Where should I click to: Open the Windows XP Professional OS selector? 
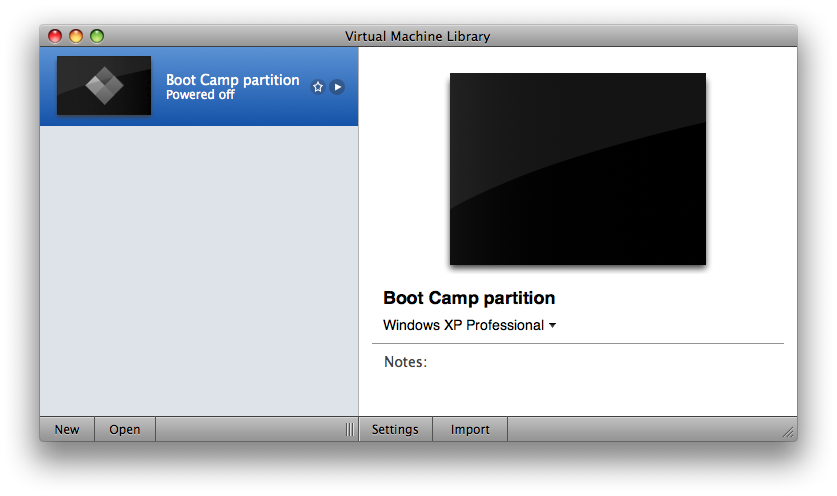pos(469,325)
